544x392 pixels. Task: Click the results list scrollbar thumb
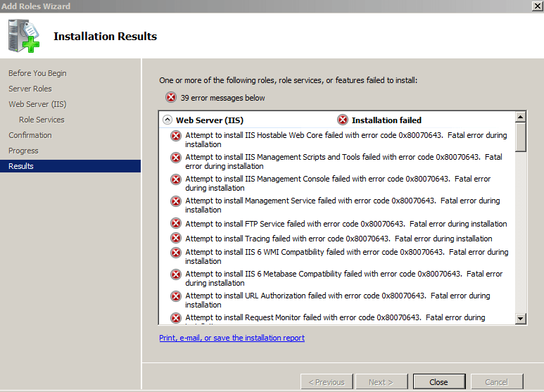(x=521, y=137)
